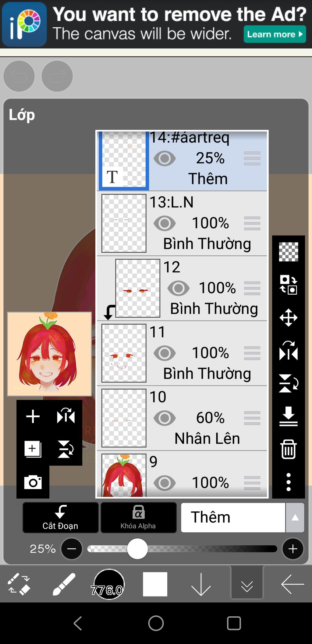Open the blend mode dropdown showing Thêm
The width and height of the screenshot is (312, 644).
pyautogui.click(x=233, y=517)
